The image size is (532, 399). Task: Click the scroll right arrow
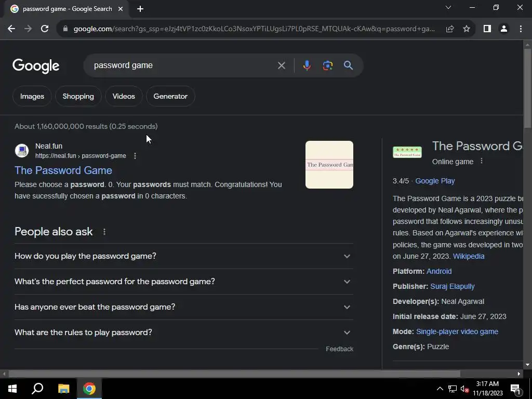pos(519,374)
